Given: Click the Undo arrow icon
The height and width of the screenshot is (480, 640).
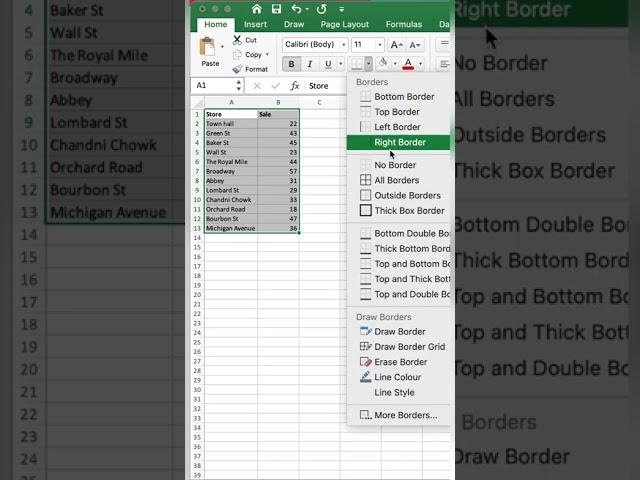Looking at the screenshot, I should (x=296, y=9).
